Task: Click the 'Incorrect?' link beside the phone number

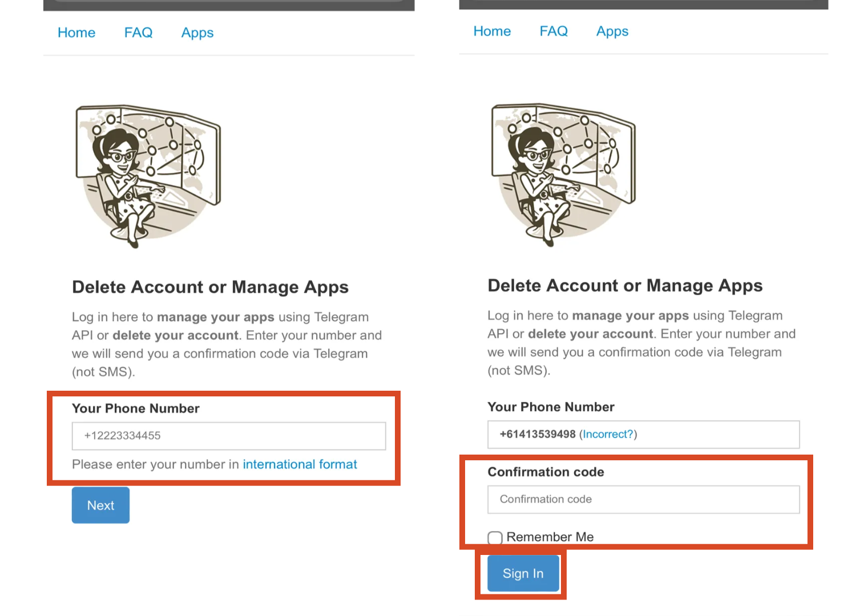Action: click(608, 435)
